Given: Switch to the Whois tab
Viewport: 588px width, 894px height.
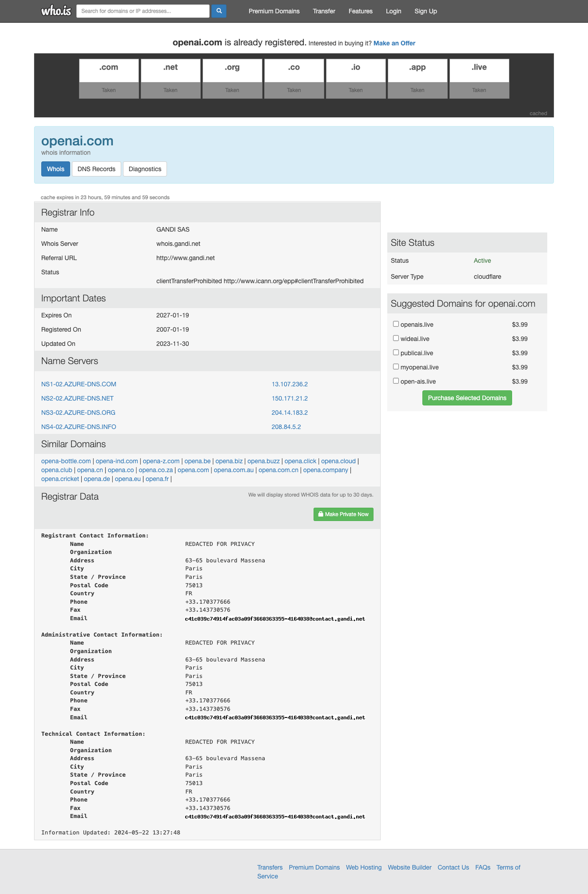Looking at the screenshot, I should click(x=55, y=169).
